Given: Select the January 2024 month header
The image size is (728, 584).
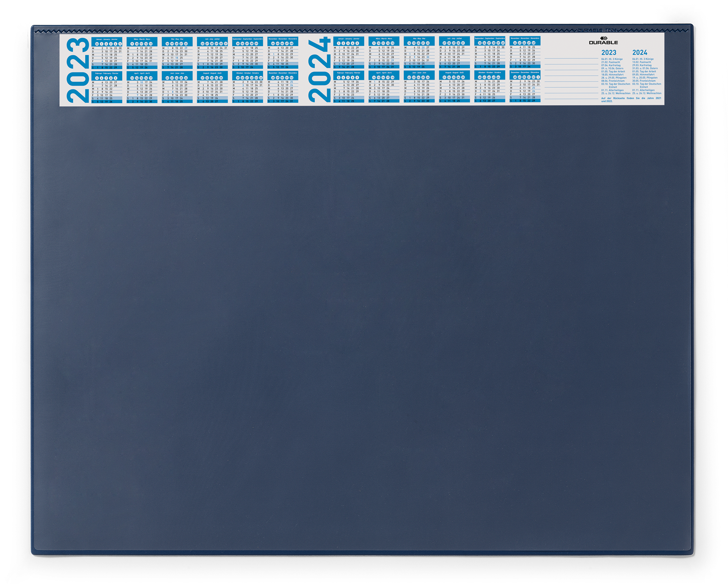Looking at the screenshot, I should pyautogui.click(x=348, y=38).
